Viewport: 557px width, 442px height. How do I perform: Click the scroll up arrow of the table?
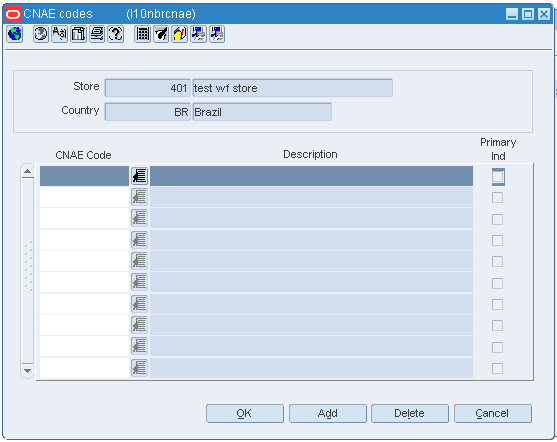[27, 172]
